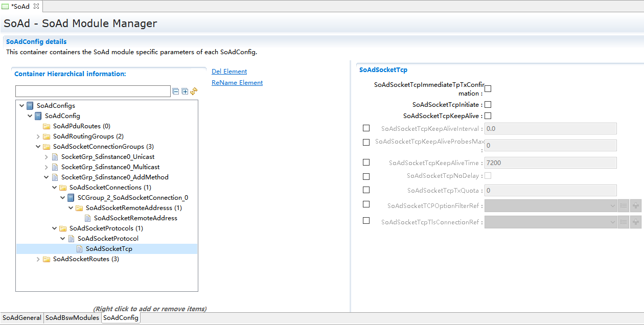Check the enable box for SoAdSocketTcpKeepAliveTime

(x=366, y=163)
